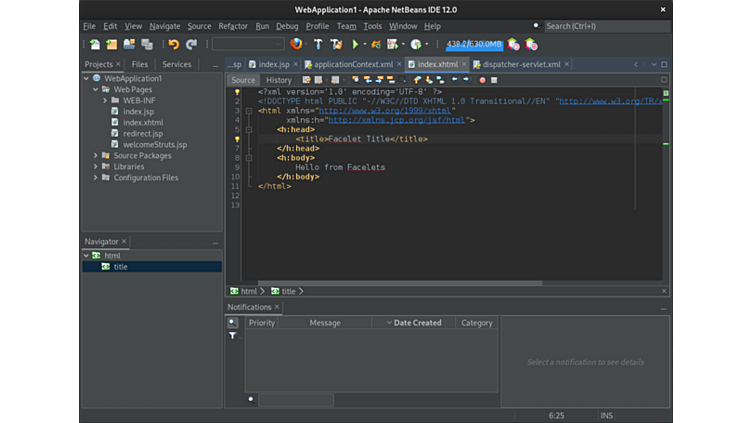Click the Last Edit editor toolbar icon
This screenshot has width=752, height=423.
[x=306, y=80]
